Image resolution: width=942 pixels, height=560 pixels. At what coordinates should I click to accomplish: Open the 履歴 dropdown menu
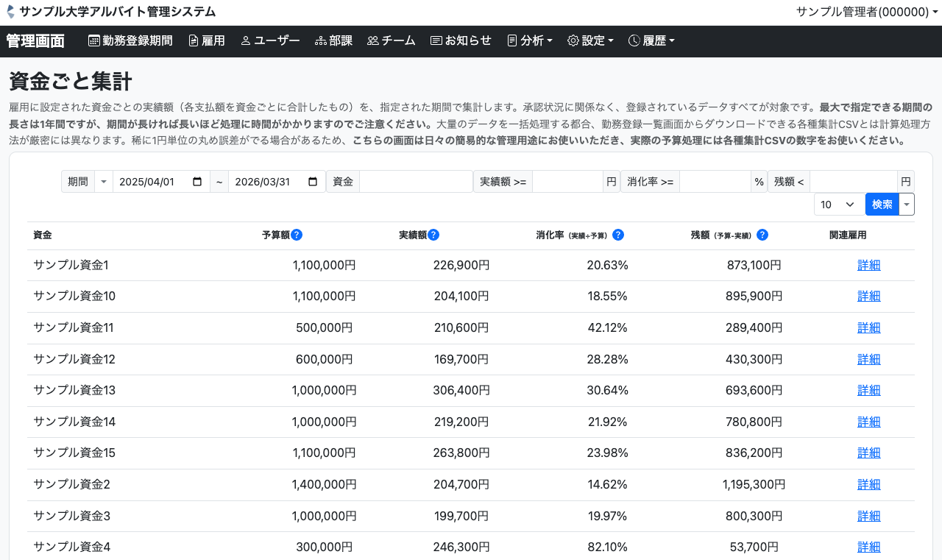651,41
